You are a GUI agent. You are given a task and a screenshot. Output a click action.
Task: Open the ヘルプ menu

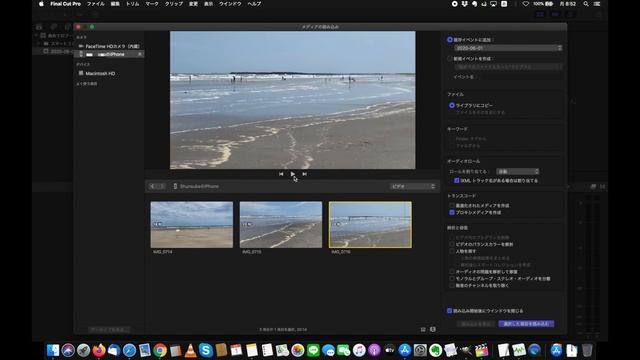click(x=254, y=4)
